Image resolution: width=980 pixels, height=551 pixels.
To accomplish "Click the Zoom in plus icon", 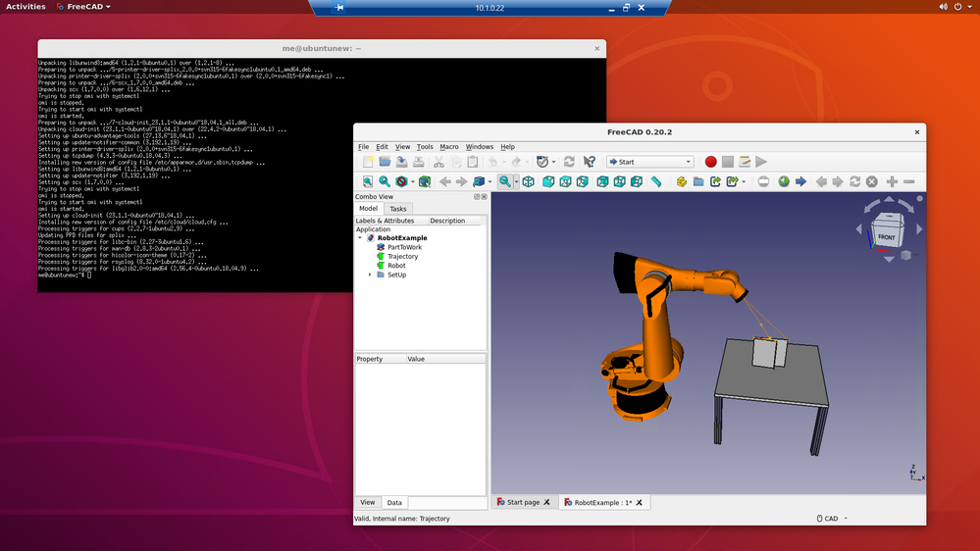I will coord(892,181).
